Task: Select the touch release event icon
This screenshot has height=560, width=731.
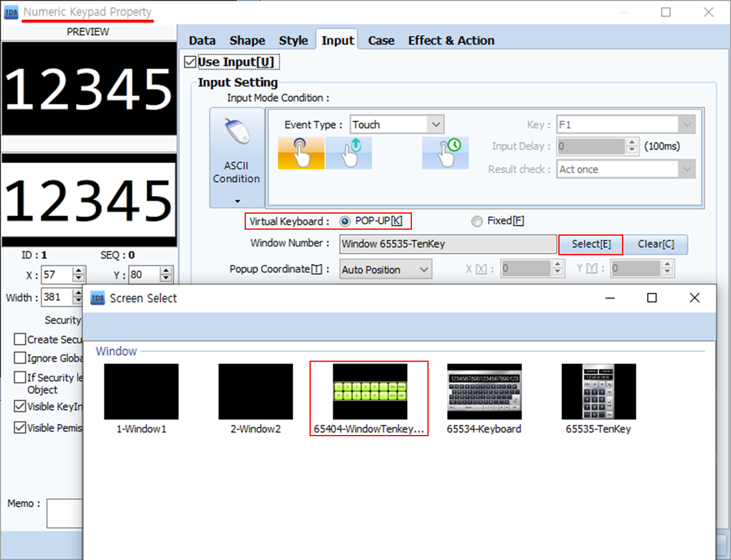Action: (x=349, y=153)
